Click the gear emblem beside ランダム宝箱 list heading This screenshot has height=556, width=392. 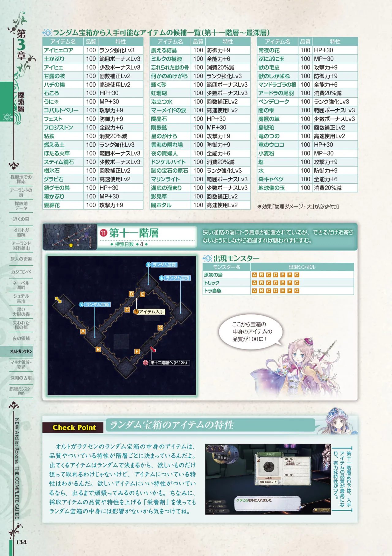47,33
